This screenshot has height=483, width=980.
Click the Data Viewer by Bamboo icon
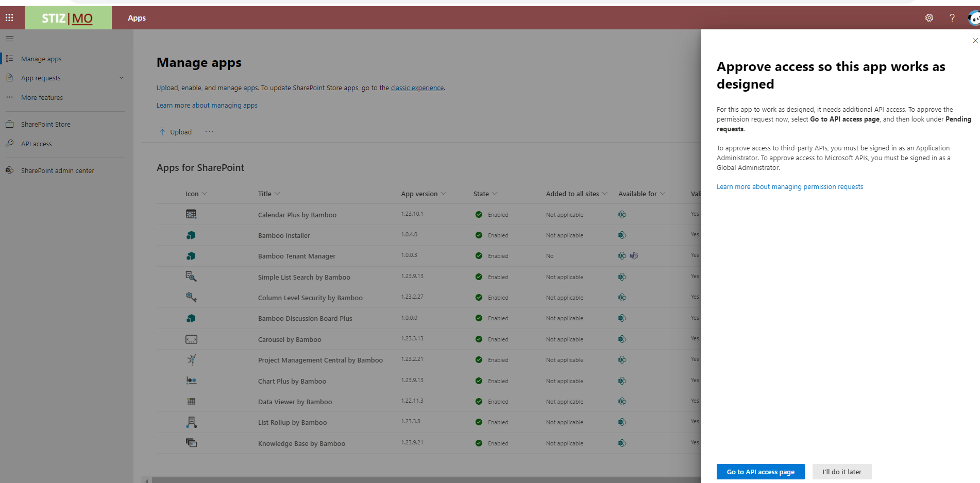[191, 402]
